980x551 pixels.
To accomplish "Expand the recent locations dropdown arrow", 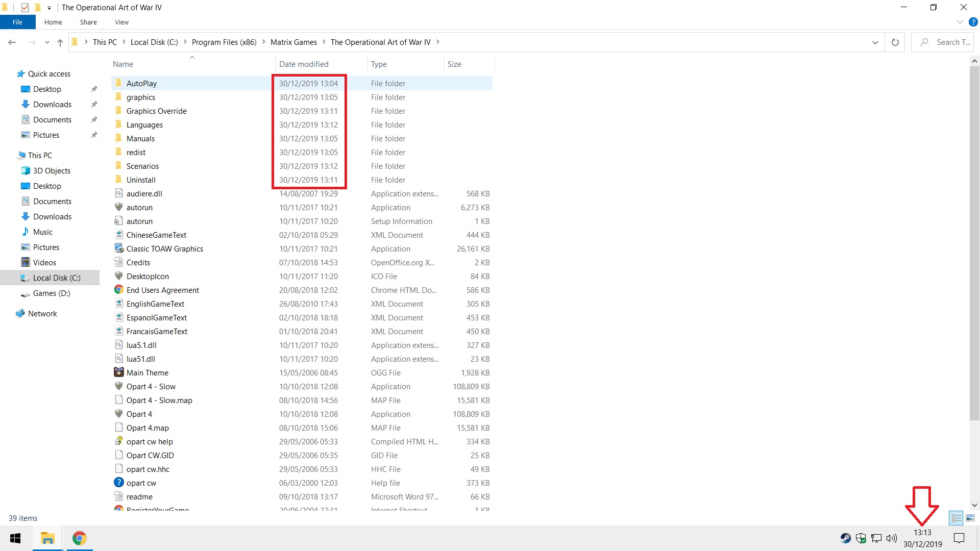I will coord(47,42).
